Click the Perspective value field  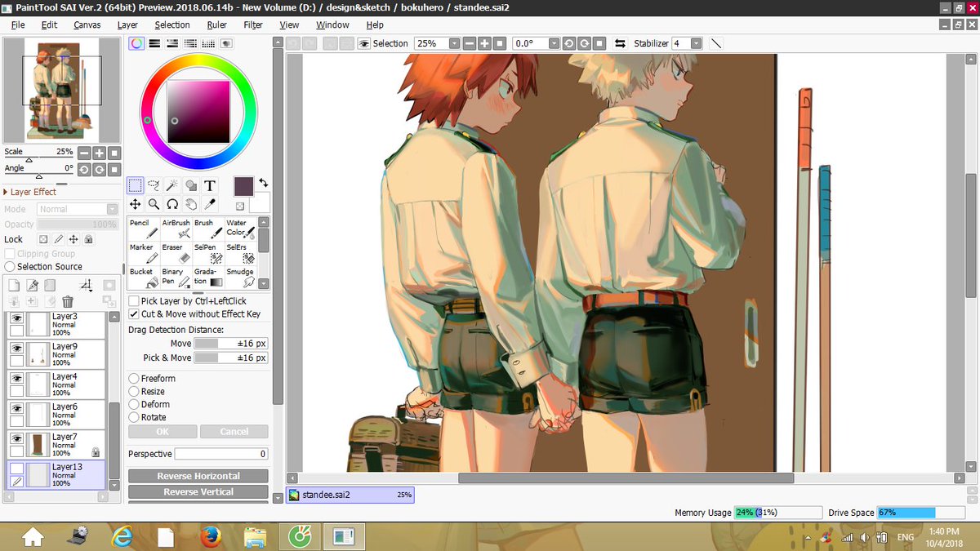(221, 454)
